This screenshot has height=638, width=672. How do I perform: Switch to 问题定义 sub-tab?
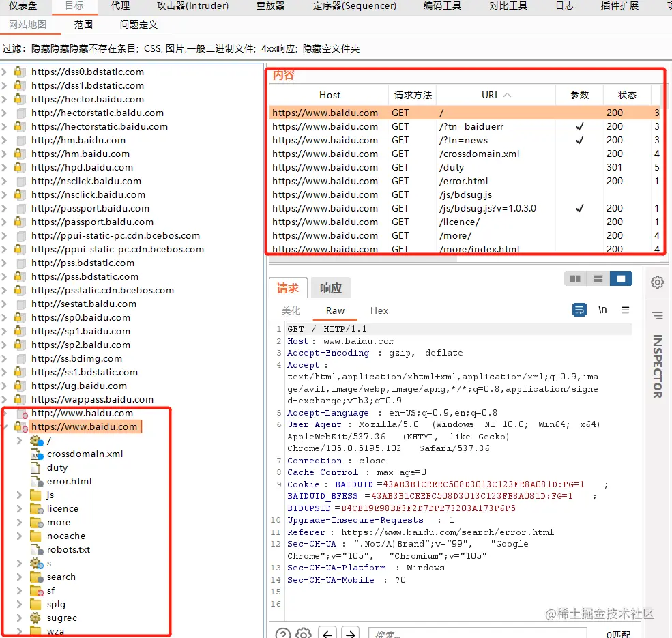pyautogui.click(x=138, y=25)
